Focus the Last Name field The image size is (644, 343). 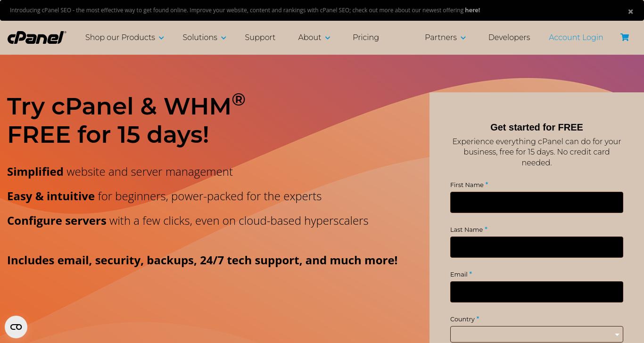point(537,247)
